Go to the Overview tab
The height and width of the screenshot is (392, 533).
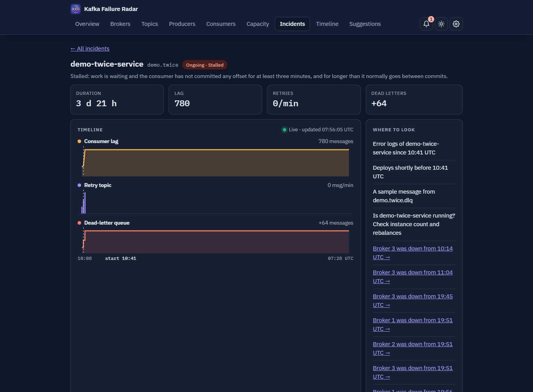tap(87, 24)
